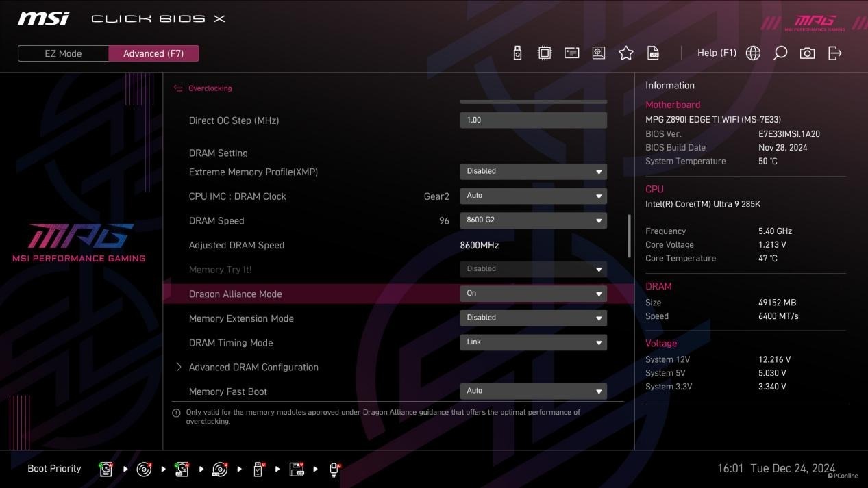
Task: Click System Temperature 50 °C value
Action: (x=768, y=162)
